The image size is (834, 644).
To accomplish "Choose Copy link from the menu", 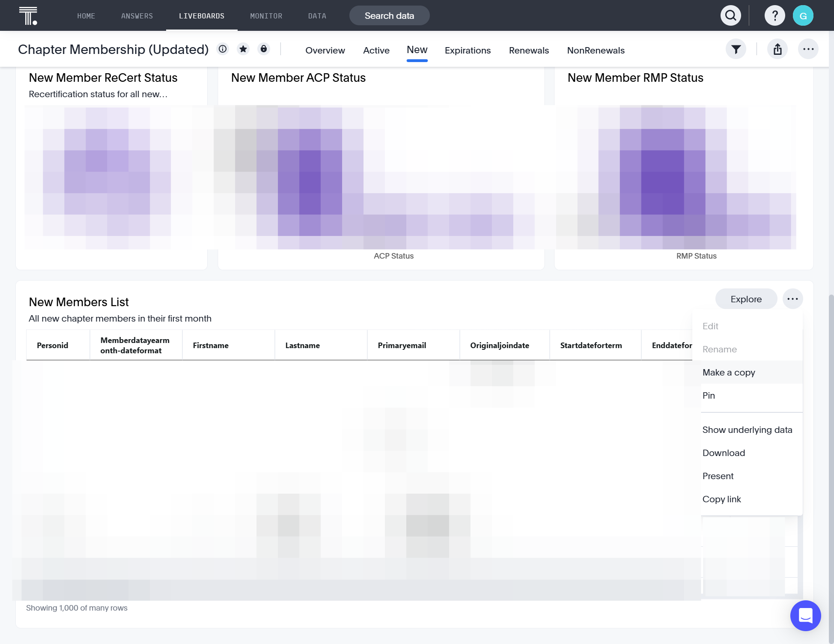I will click(x=748, y=499).
